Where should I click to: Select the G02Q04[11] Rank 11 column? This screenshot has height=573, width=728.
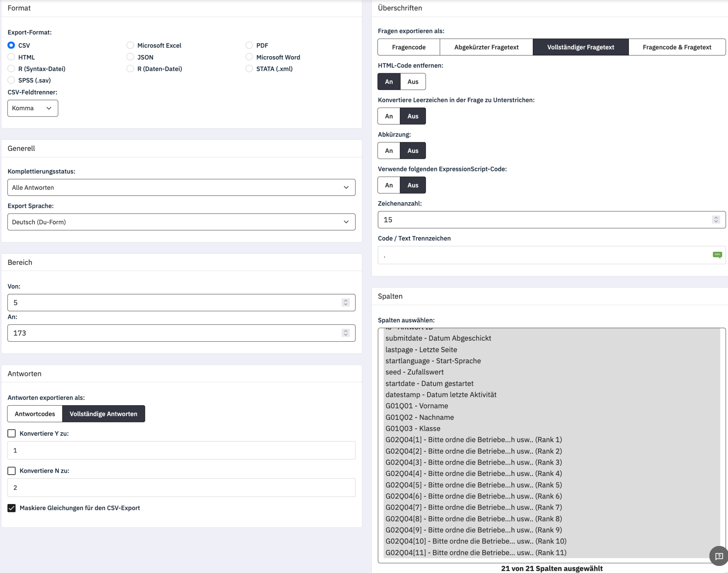point(552,552)
